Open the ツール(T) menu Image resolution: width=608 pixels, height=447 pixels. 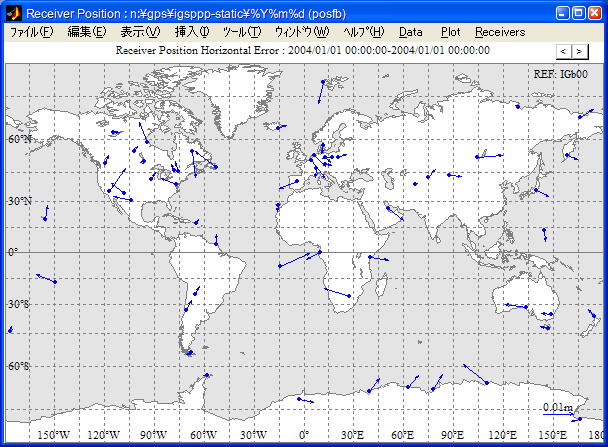[x=241, y=32]
